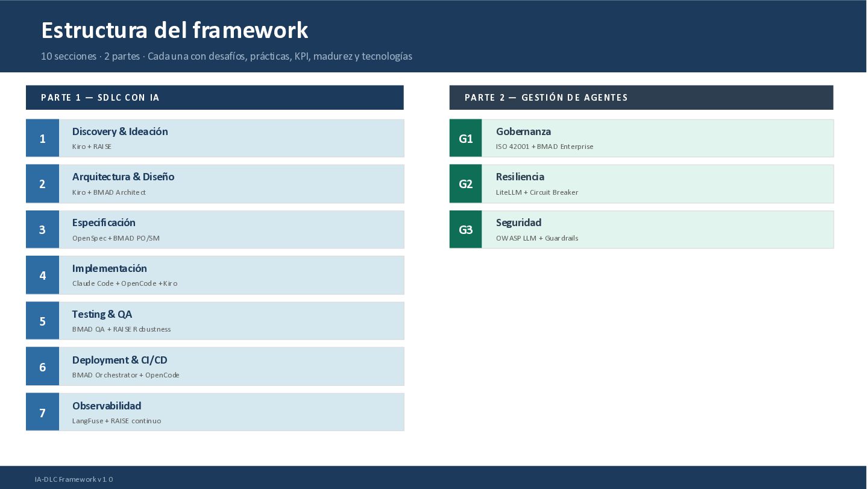868x489 pixels.
Task: Select the green G3 Seguridad badge
Action: pos(465,229)
